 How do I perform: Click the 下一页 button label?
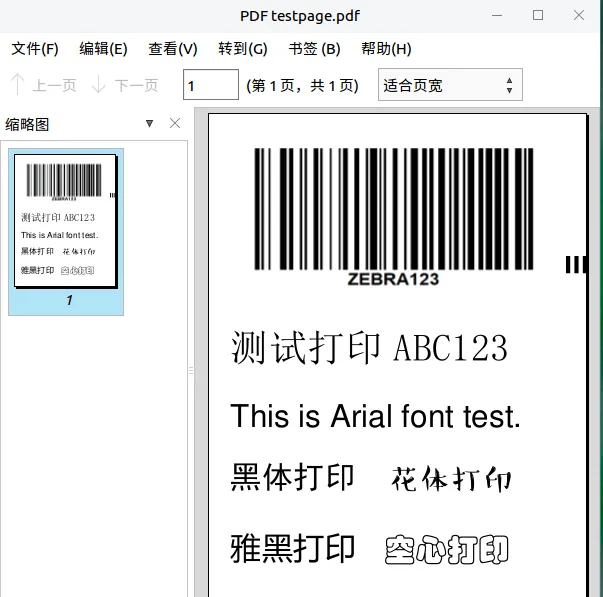[136, 85]
